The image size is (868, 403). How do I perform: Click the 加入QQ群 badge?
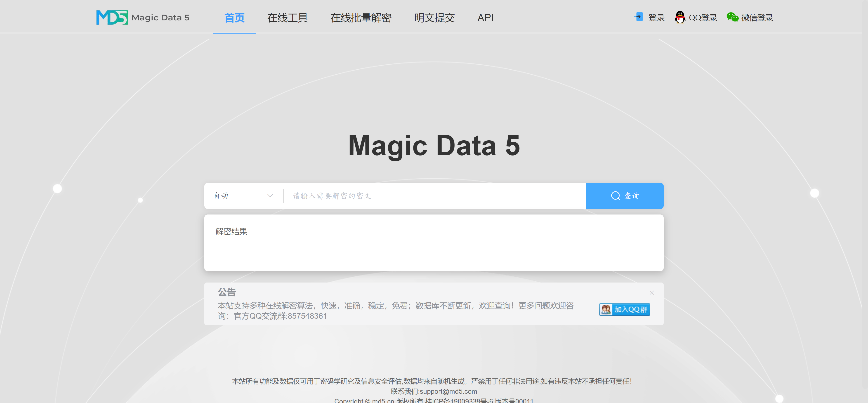tap(624, 309)
